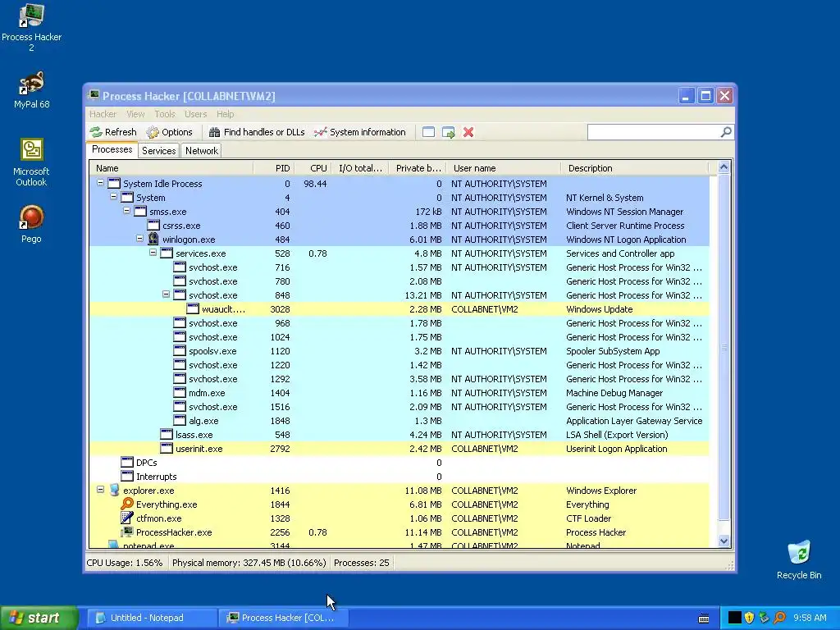Select the csrss.exe process row

[399, 226]
